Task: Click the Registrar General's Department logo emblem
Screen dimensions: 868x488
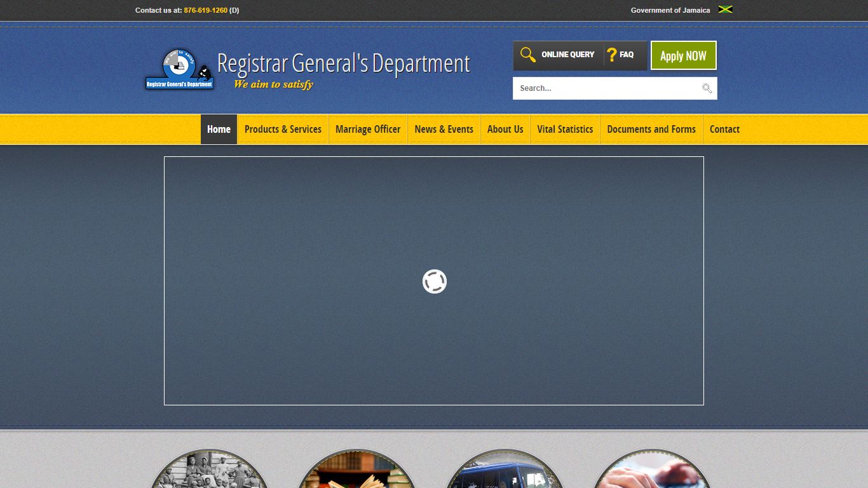Action: point(180,69)
